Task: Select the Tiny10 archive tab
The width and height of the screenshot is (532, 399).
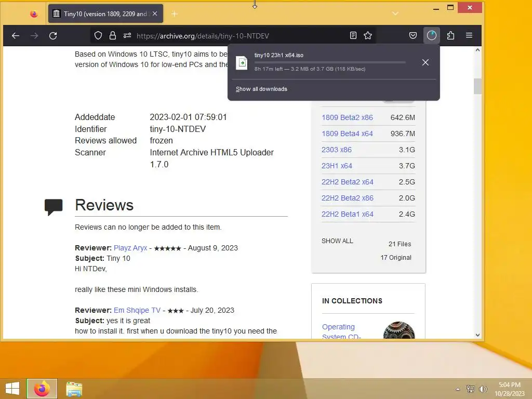Action: click(x=105, y=14)
